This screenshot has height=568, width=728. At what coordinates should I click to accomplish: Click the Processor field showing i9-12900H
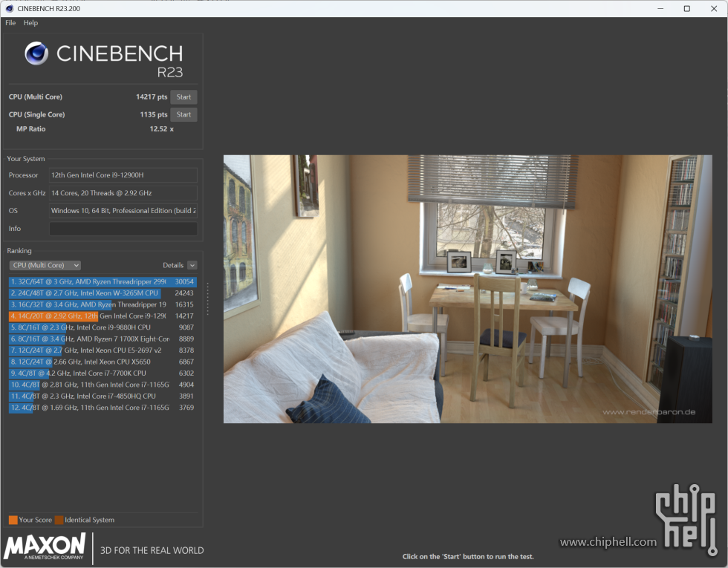tap(123, 175)
